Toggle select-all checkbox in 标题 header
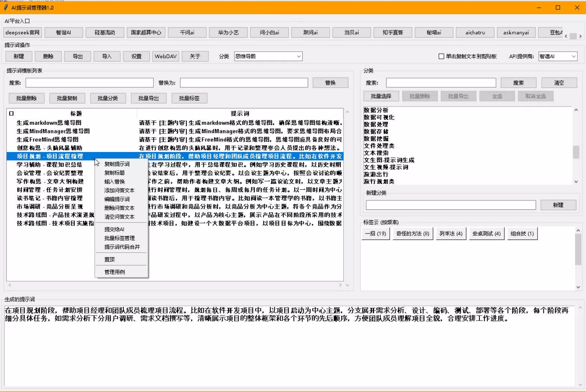Screen dimensions: 586x392 pyautogui.click(x=11, y=114)
